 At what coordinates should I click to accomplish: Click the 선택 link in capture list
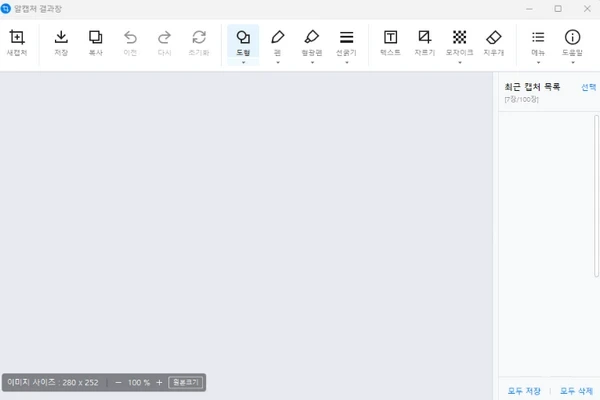pos(589,87)
